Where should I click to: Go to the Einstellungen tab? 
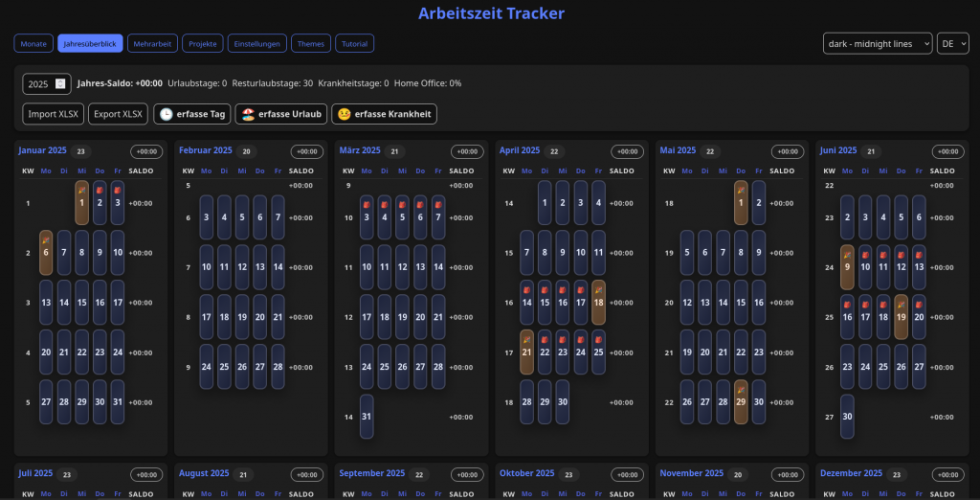[x=257, y=43]
